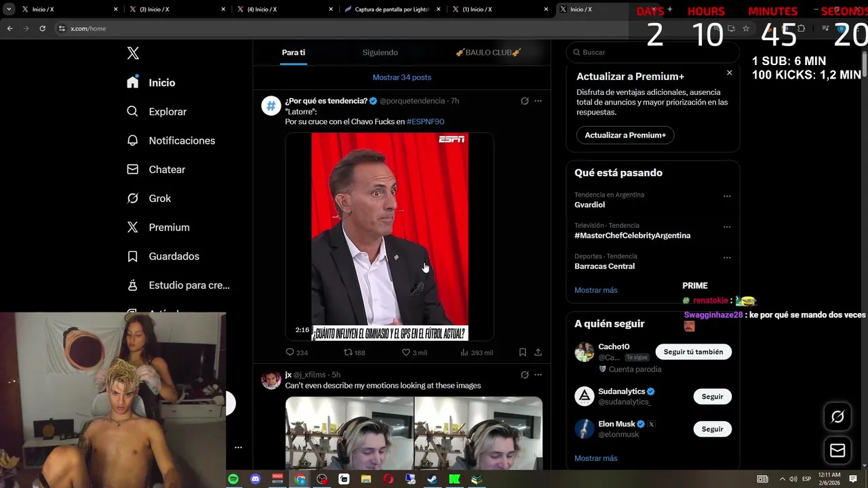Open options for the Gvardiol trend

point(727,197)
